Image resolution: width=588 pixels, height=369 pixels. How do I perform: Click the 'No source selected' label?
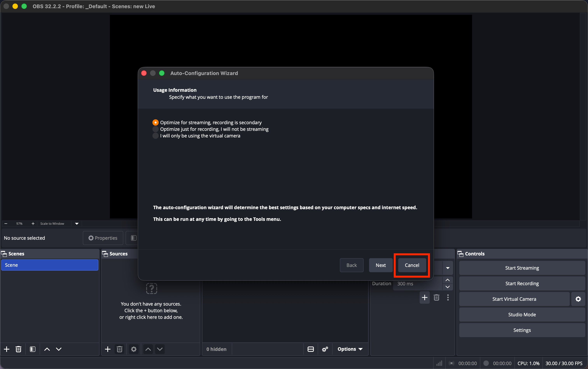tap(24, 238)
